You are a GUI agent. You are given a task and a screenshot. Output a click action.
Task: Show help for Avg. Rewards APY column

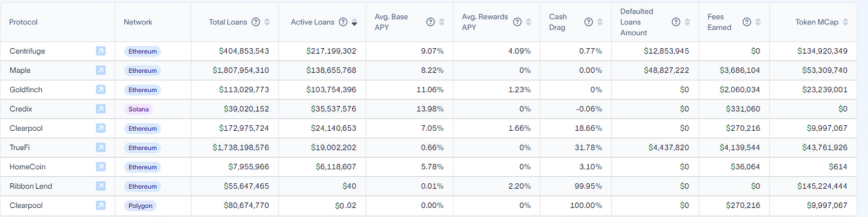point(517,22)
